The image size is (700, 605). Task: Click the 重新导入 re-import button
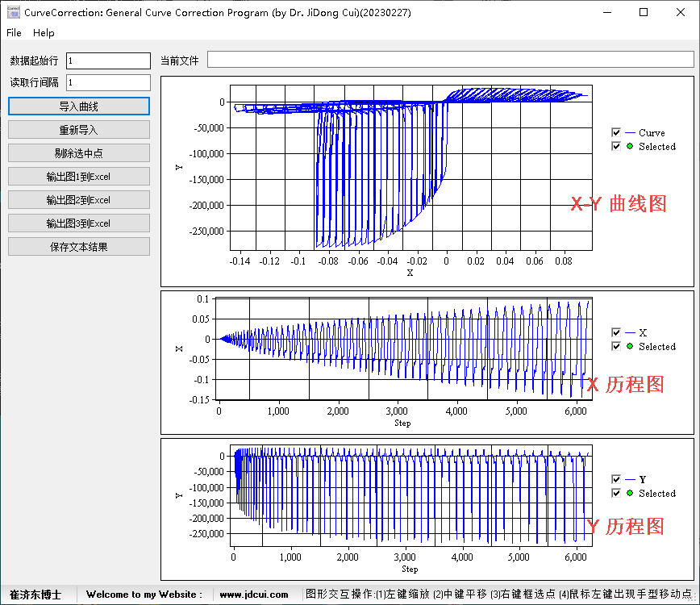78,130
